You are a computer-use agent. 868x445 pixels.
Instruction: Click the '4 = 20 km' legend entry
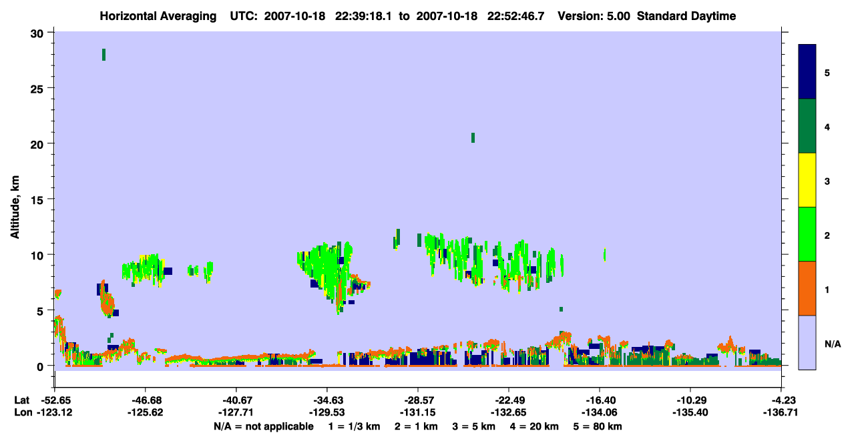pos(535,426)
